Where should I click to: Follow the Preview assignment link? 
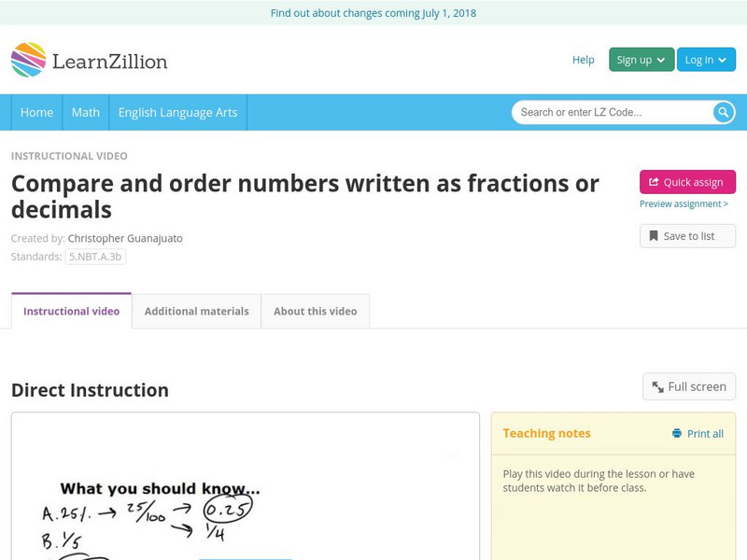click(684, 203)
